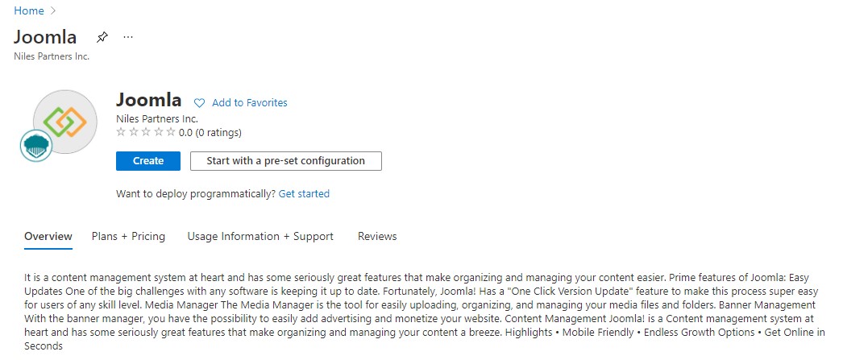The width and height of the screenshot is (868, 360).
Task: Click the fifth rating star
Action: (x=171, y=132)
